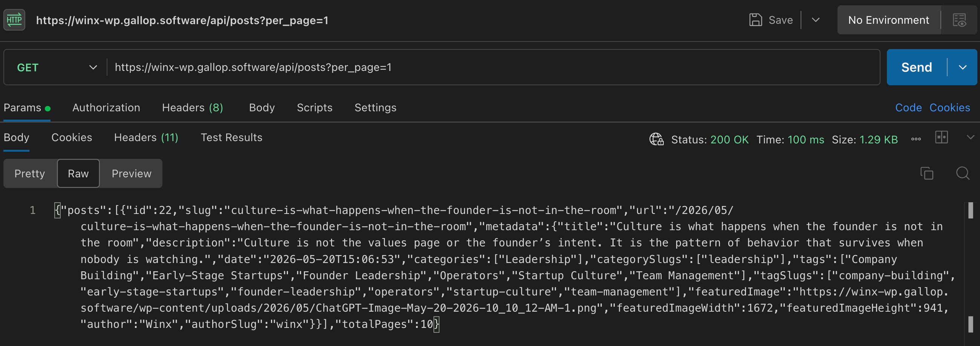
Task: Open the Authorization tab
Action: pos(106,108)
